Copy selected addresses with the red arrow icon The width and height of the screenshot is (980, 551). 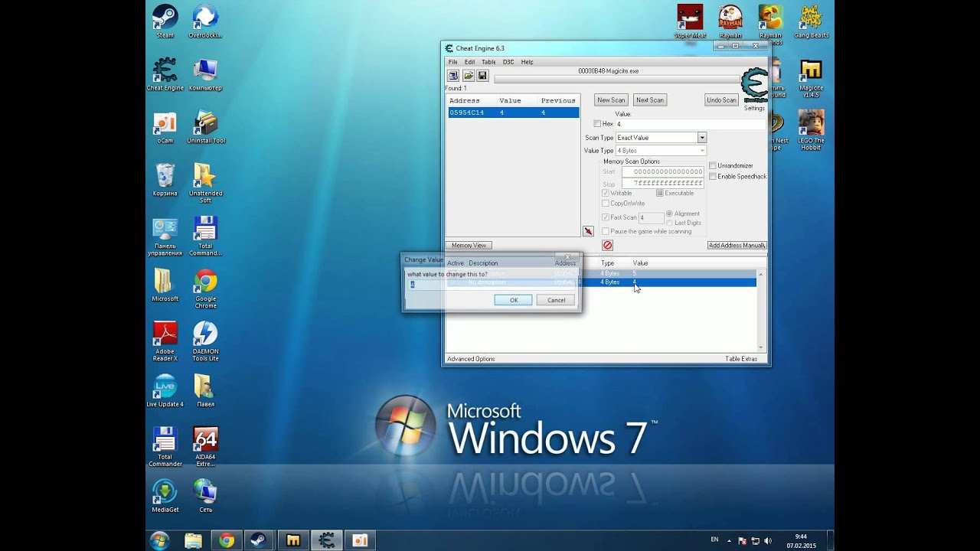(x=588, y=231)
